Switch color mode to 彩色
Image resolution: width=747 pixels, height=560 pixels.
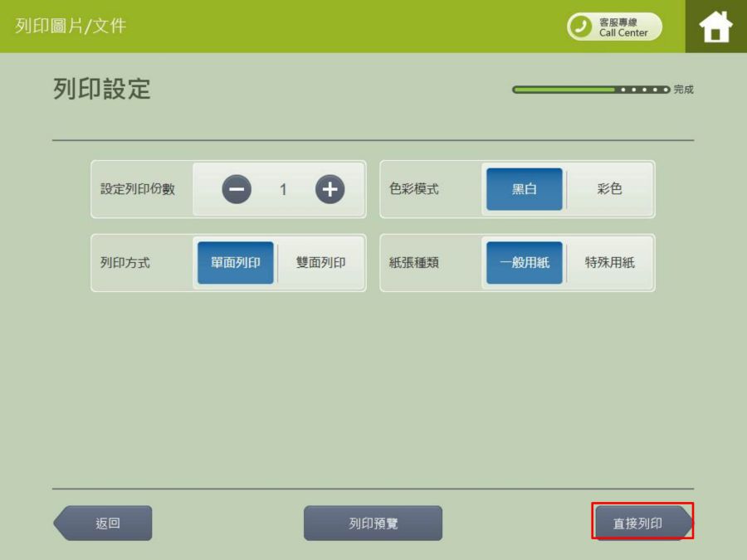click(609, 189)
